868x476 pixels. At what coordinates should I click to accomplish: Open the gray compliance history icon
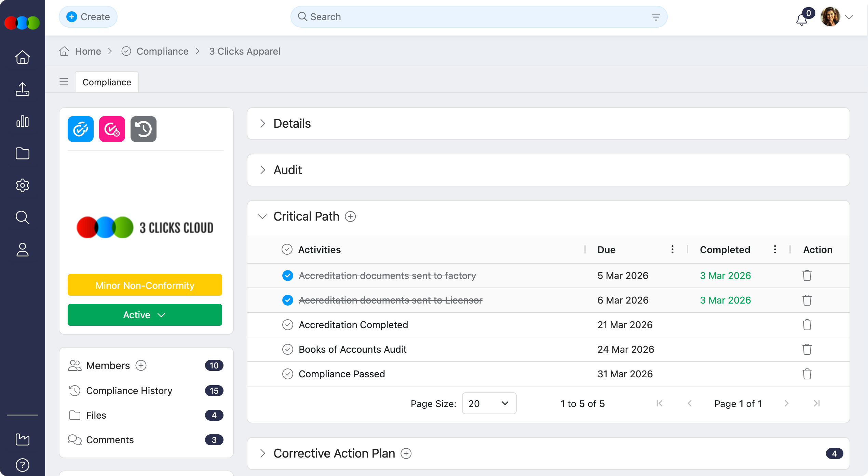pos(143,129)
